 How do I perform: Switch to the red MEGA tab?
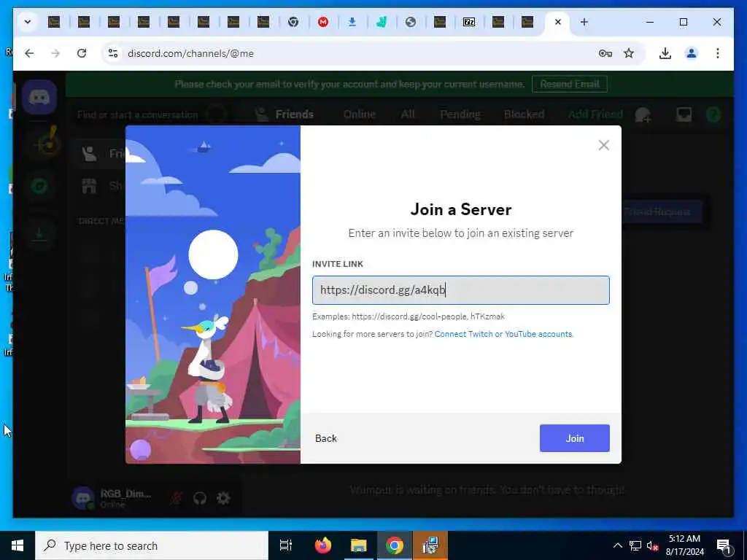pyautogui.click(x=323, y=22)
